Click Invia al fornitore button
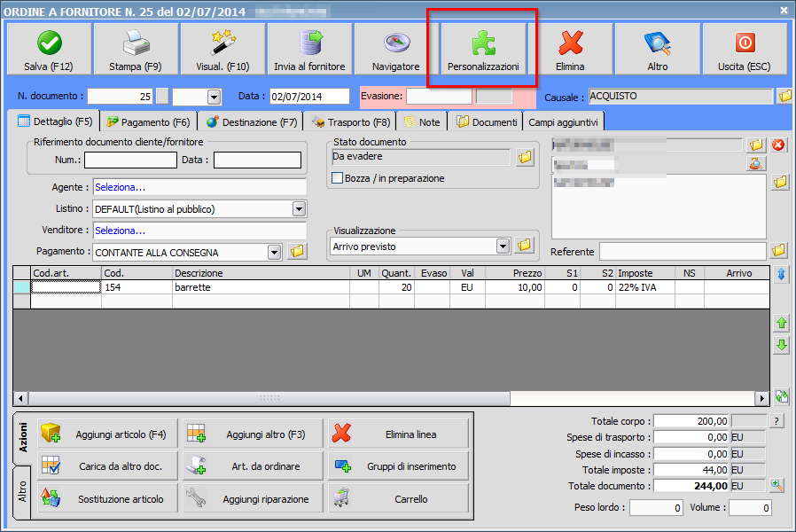This screenshot has width=796, height=532. pyautogui.click(x=309, y=50)
